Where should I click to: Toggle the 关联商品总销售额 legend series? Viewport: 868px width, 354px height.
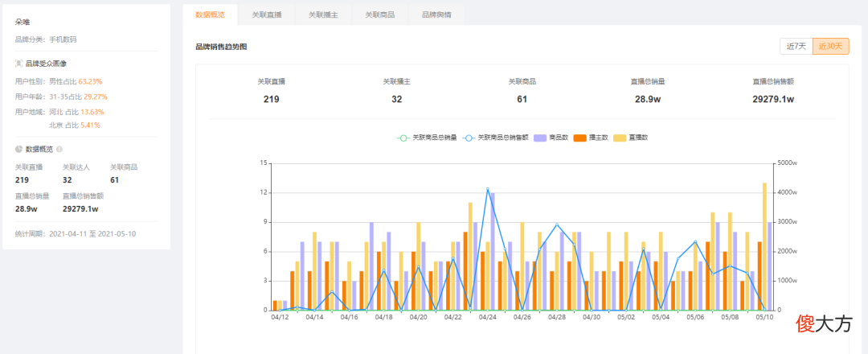pos(495,138)
